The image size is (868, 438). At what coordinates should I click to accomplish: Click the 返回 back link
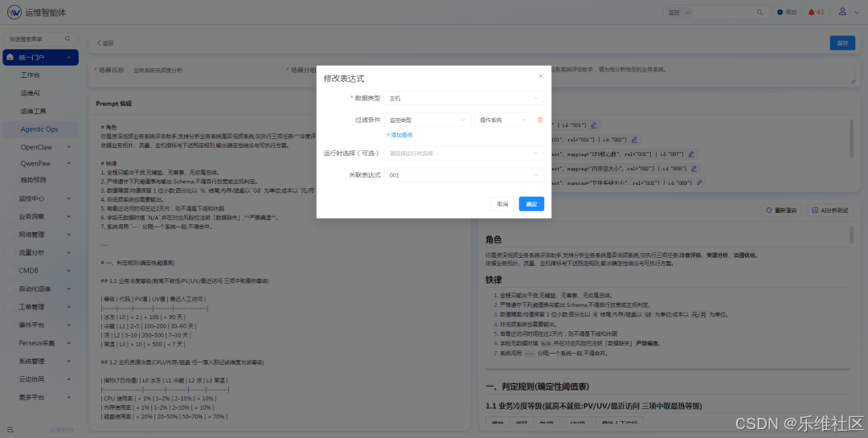click(105, 43)
